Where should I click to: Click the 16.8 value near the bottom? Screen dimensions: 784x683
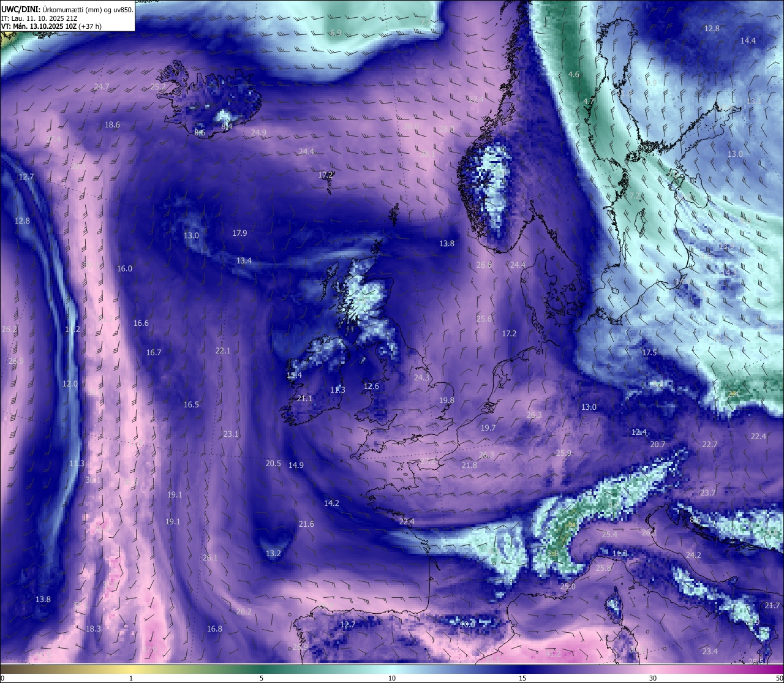pyautogui.click(x=214, y=628)
